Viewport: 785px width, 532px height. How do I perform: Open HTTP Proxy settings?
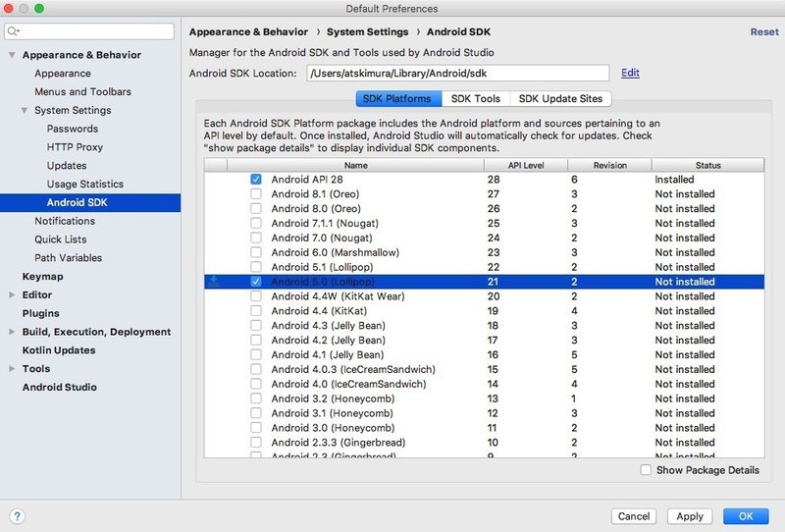(75, 147)
